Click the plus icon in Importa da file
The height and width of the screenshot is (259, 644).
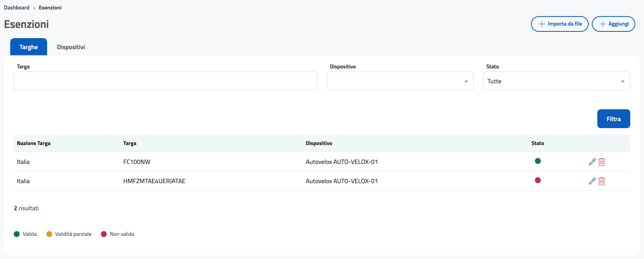[x=542, y=24]
